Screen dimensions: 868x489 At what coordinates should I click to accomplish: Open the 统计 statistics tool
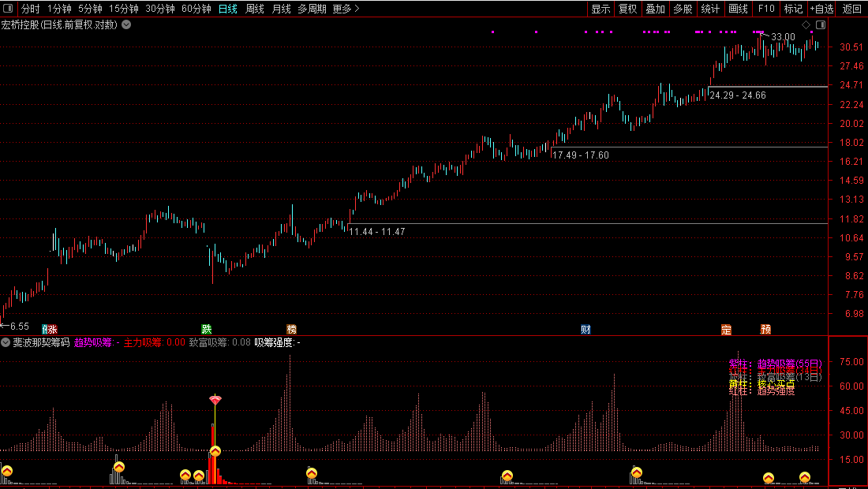coord(710,9)
